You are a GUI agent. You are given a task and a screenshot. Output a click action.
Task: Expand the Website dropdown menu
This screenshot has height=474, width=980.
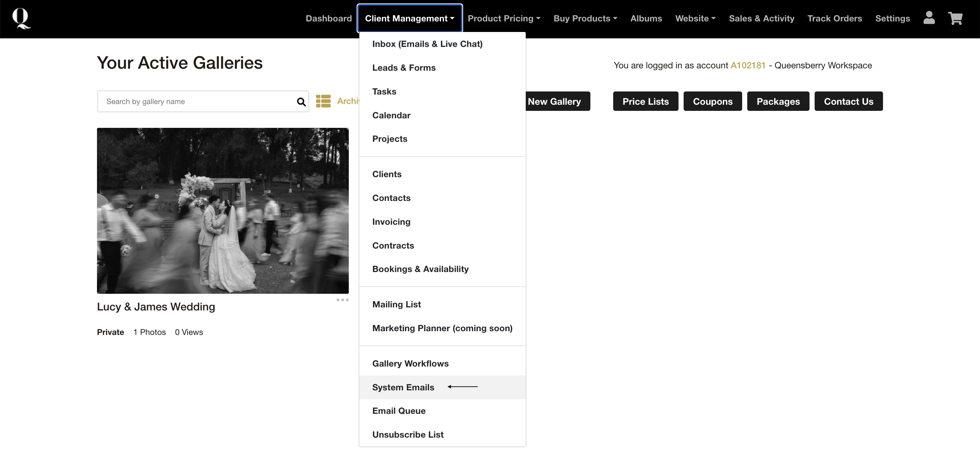pos(695,18)
